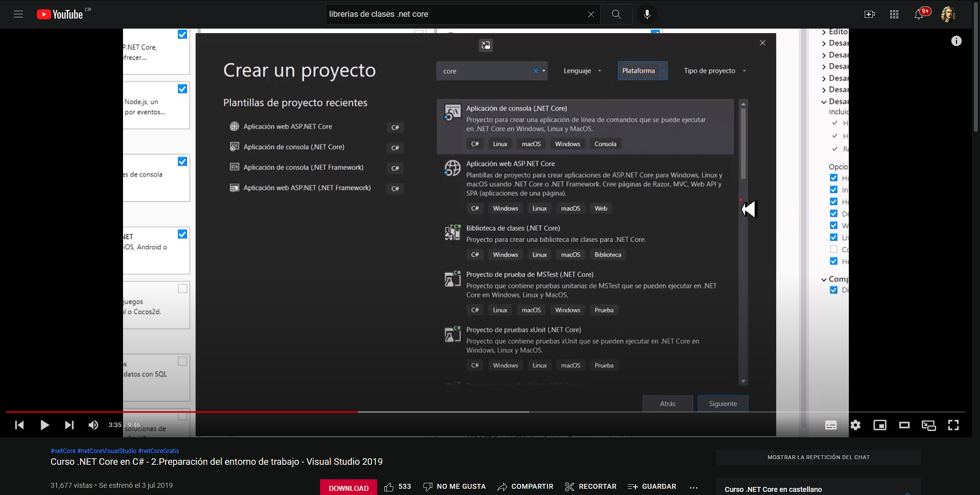Go to the YouTube home logo

point(60,14)
